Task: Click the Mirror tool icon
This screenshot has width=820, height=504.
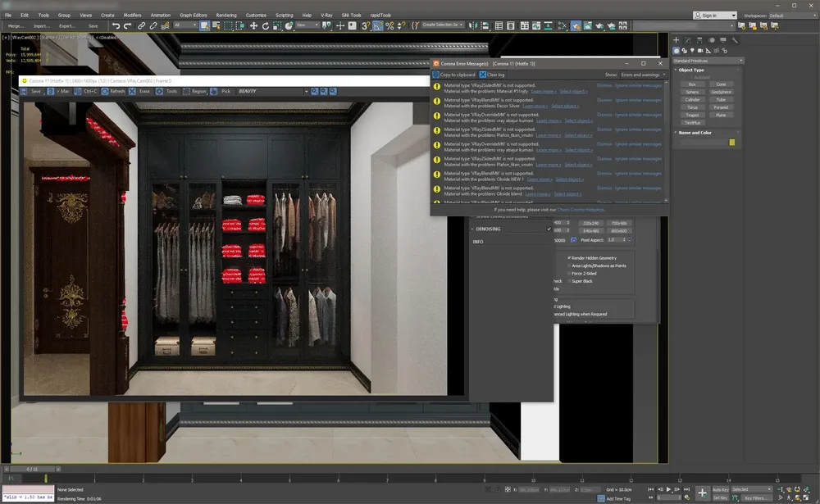Action: coord(473,25)
